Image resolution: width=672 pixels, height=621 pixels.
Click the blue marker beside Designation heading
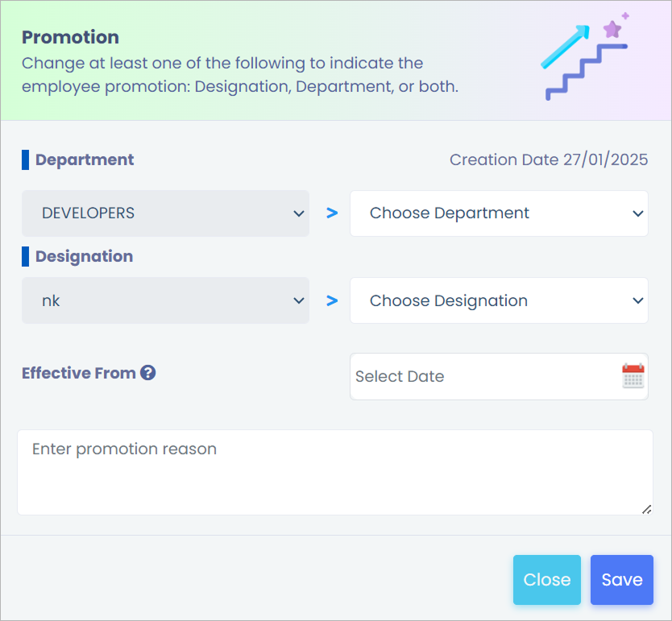[x=25, y=256]
